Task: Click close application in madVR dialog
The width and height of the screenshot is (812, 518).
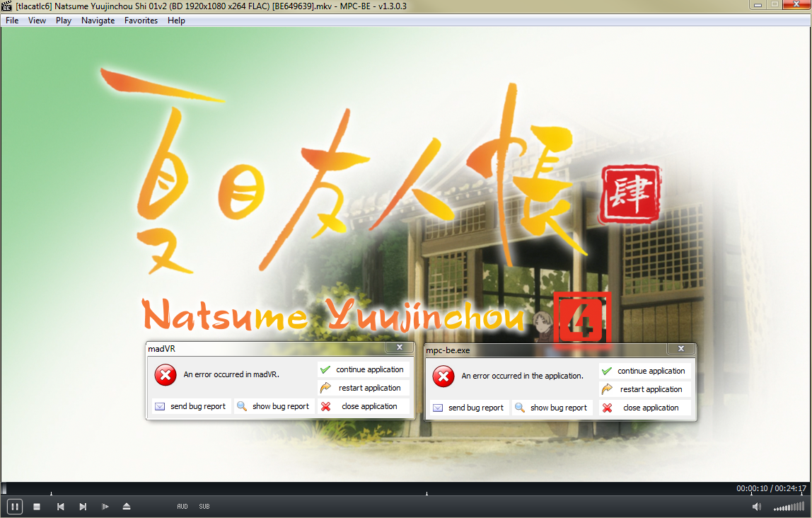Action: click(x=364, y=407)
